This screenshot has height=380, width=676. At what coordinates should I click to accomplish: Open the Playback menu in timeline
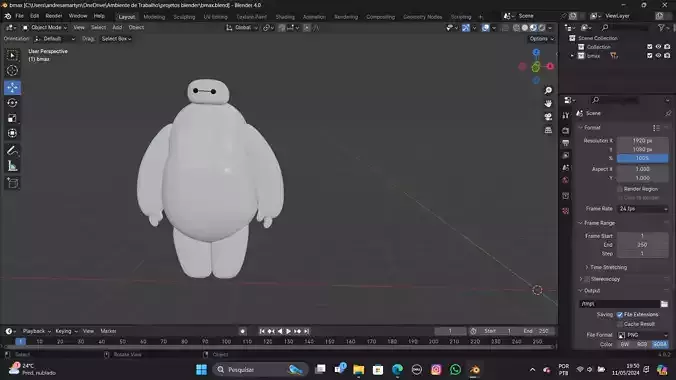pyautogui.click(x=36, y=331)
